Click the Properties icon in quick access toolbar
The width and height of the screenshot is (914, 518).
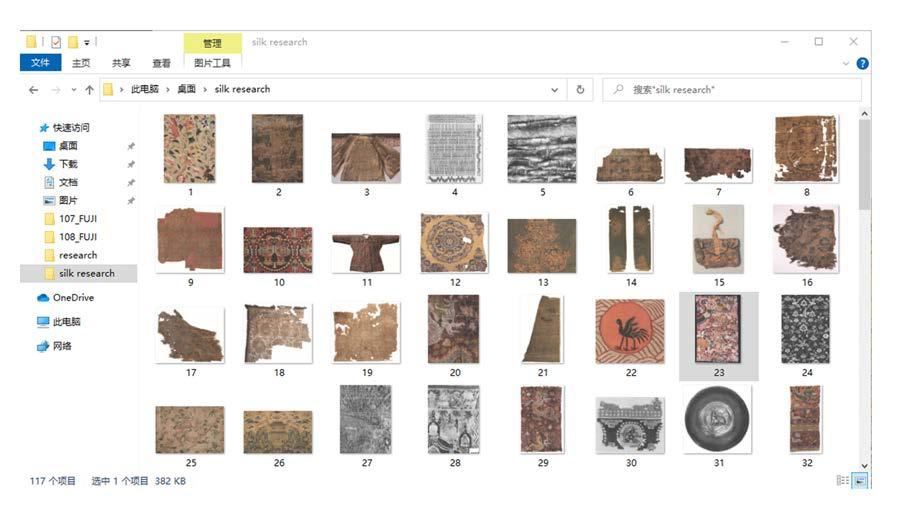click(56, 42)
